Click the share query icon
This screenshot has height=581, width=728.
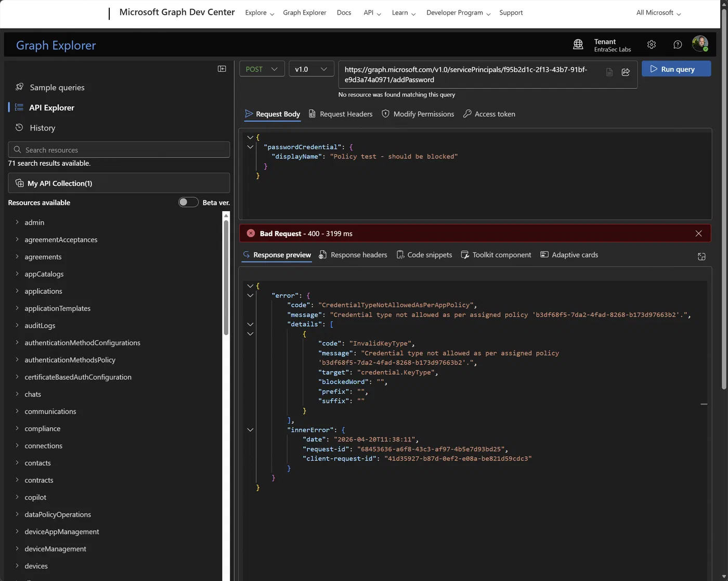[626, 72]
